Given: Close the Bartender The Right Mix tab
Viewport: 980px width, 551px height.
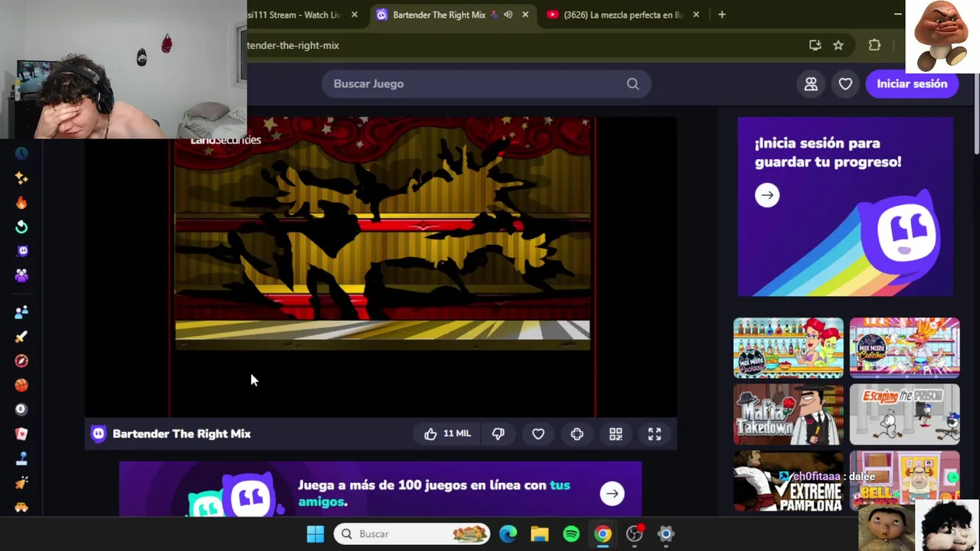Looking at the screenshot, I should (525, 15).
